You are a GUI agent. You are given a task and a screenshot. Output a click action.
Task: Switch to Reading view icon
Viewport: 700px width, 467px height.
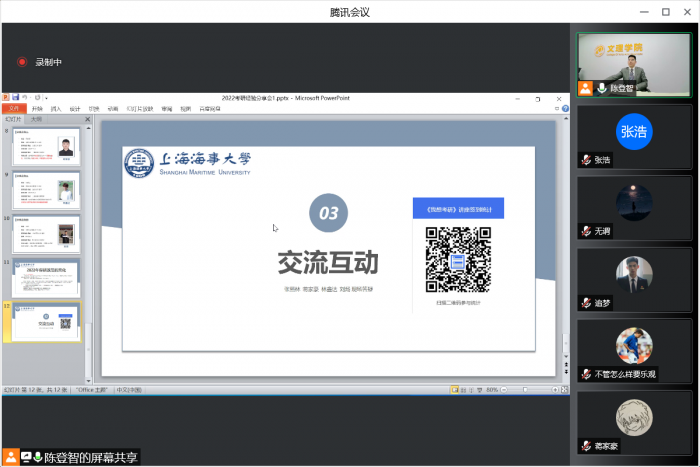pyautogui.click(x=471, y=390)
